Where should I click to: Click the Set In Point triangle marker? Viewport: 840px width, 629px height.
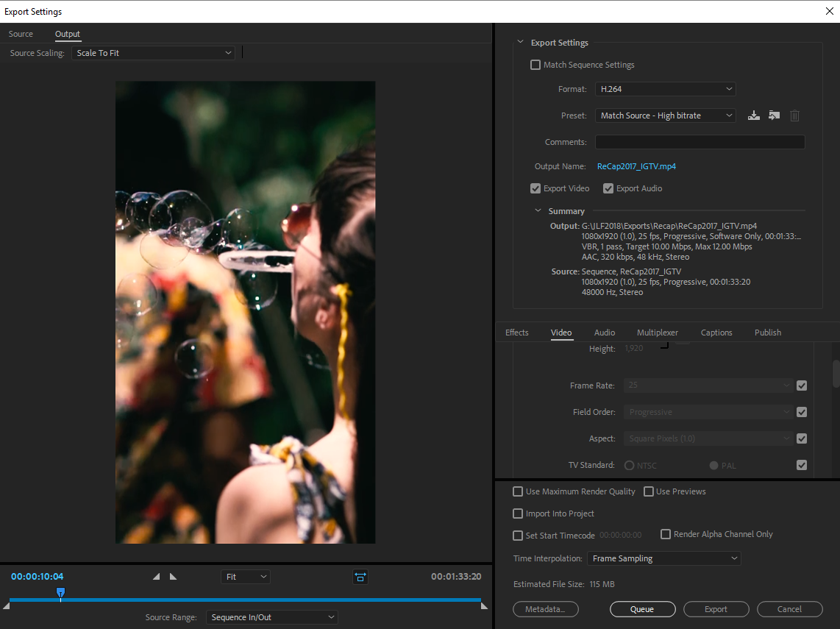(x=156, y=577)
